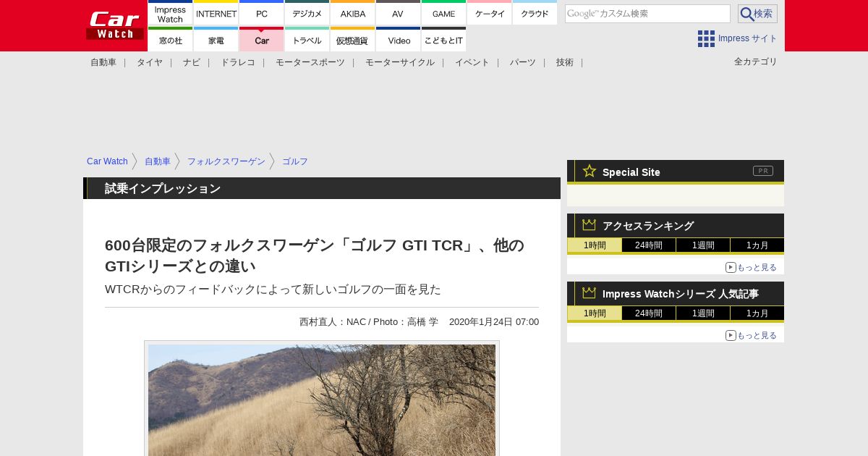868x456 pixels.
Task: Open the ケータイ Watch tab
Action: click(x=489, y=13)
